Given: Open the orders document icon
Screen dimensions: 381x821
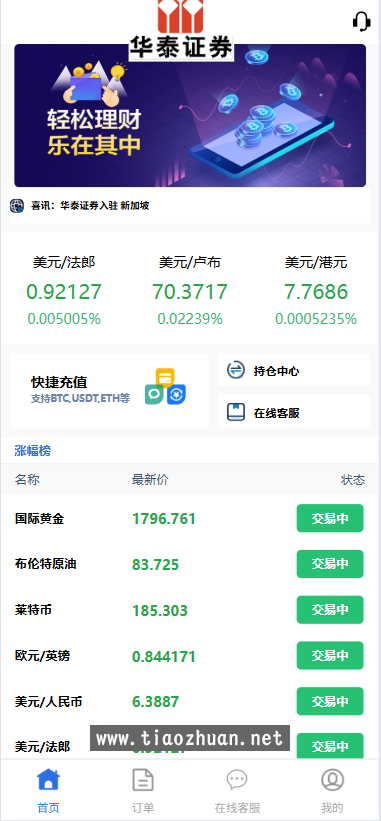Looking at the screenshot, I should click(143, 780).
